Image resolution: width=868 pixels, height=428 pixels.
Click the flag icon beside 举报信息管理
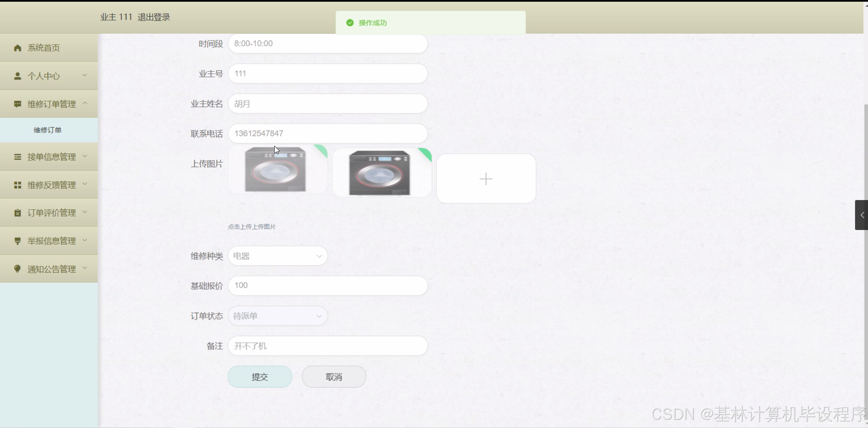pos(18,241)
